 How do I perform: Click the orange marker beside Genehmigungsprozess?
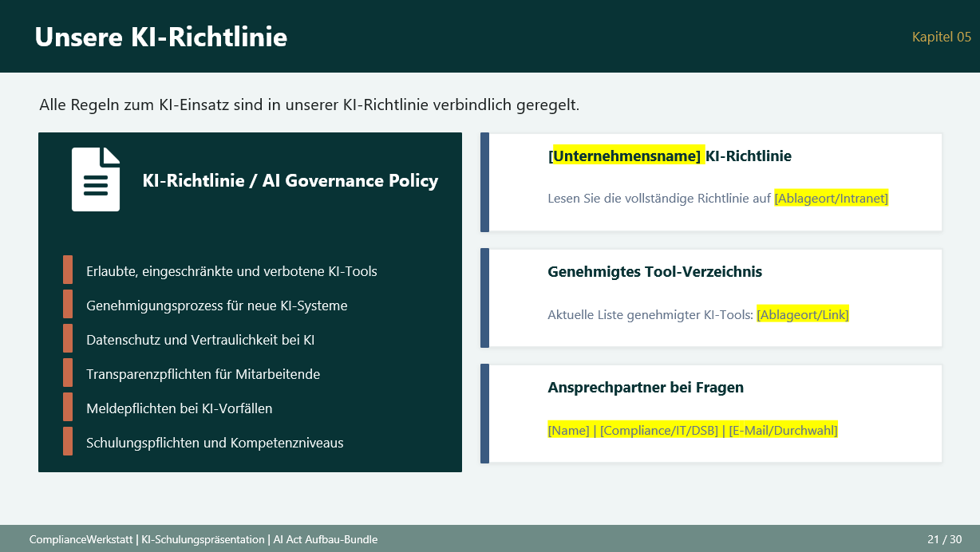point(68,304)
